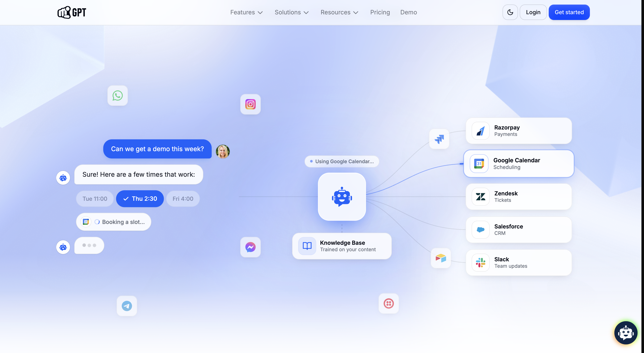Click the Get started button
The height and width of the screenshot is (353, 644).
pyautogui.click(x=569, y=12)
